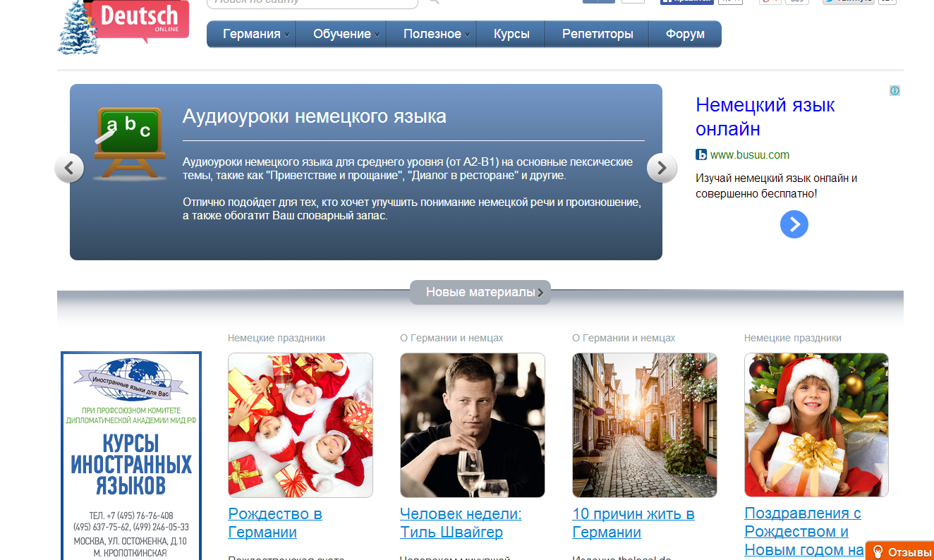Read the ad text Изучай немецкий язык онлайн
Image resolution: width=934 pixels, height=560 pixels.
[x=777, y=185]
